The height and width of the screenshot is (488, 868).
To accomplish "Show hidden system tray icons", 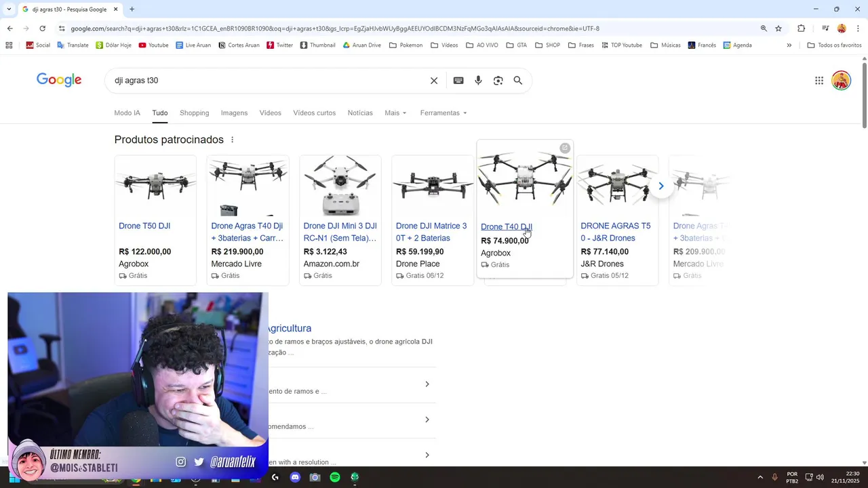I will (x=760, y=477).
